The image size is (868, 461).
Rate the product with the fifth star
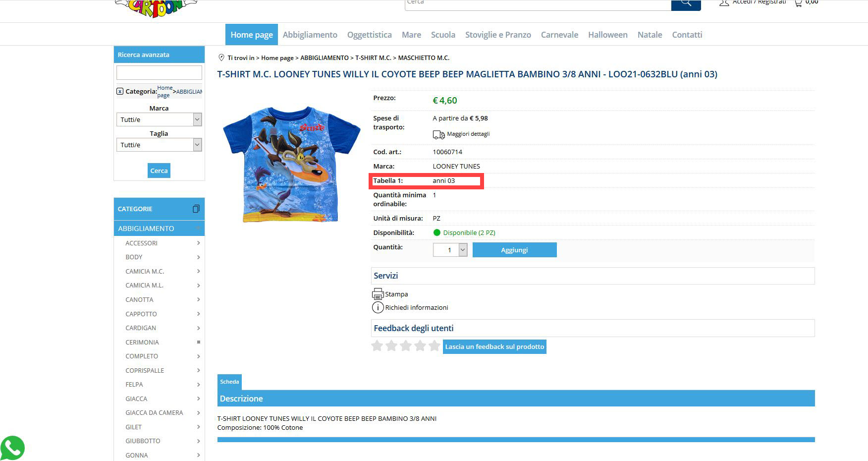[434, 346]
